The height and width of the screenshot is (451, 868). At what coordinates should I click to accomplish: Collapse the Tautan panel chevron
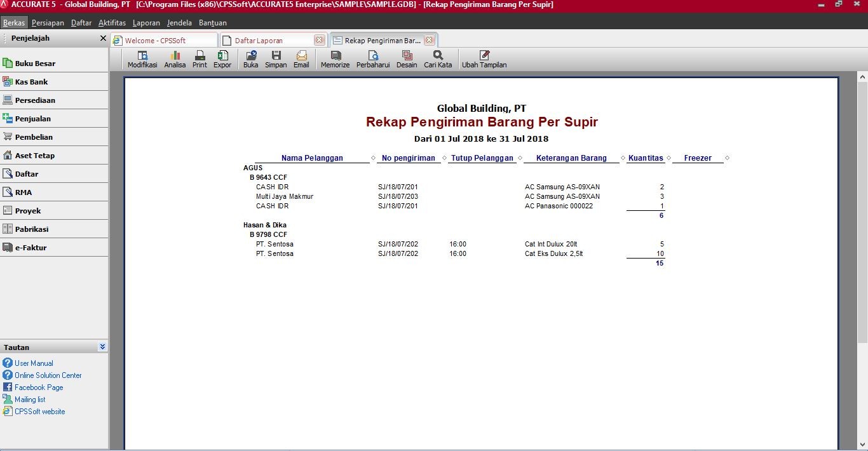pyautogui.click(x=102, y=347)
